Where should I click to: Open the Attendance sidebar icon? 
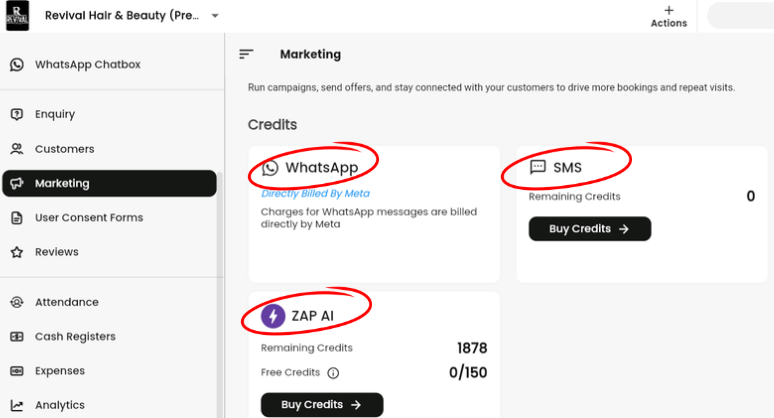[17, 302]
